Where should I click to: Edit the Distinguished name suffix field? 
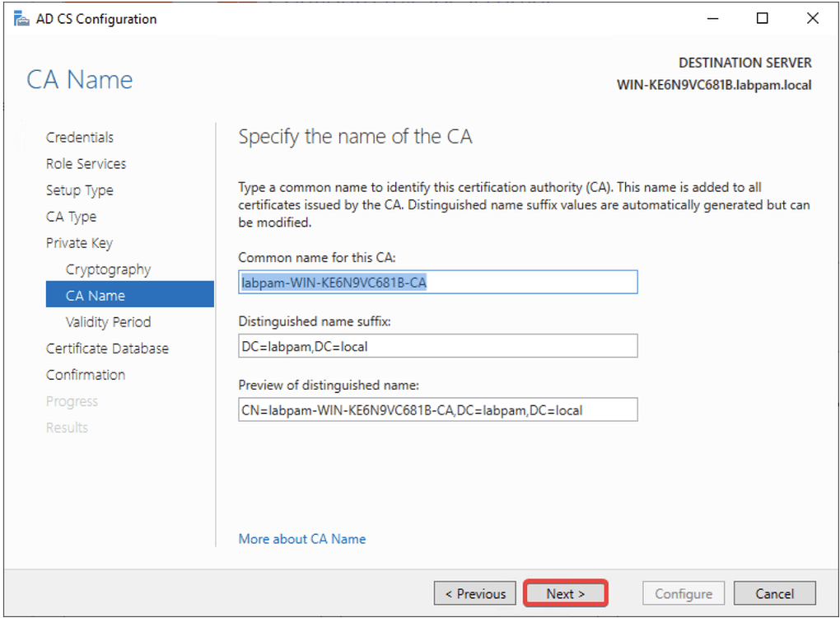pos(437,345)
